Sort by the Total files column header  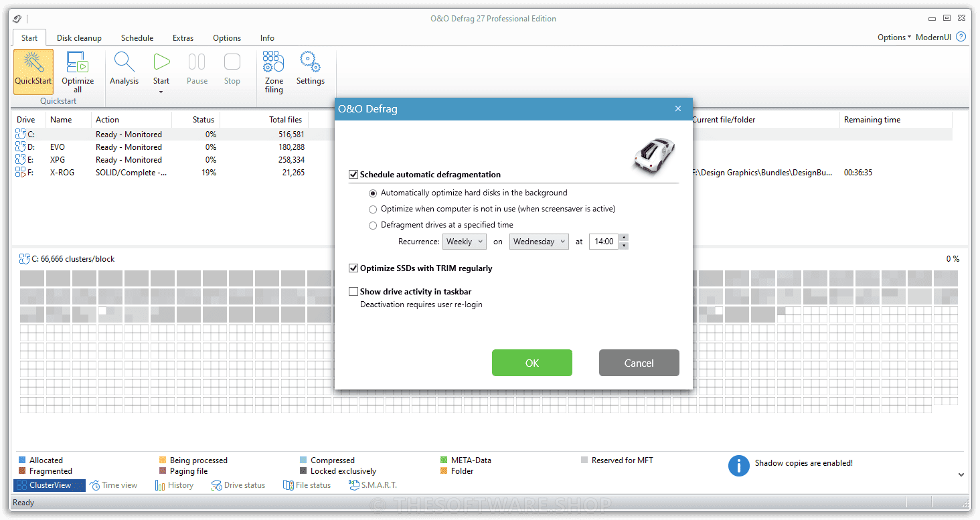(263, 120)
